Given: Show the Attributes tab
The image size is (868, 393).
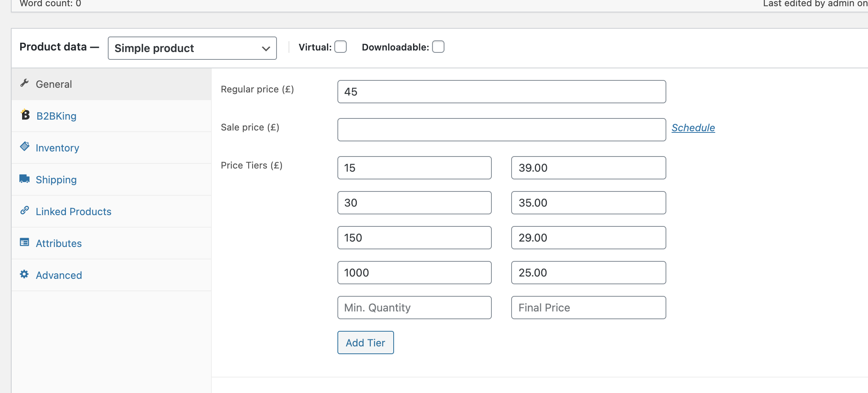Looking at the screenshot, I should coord(112,243).
